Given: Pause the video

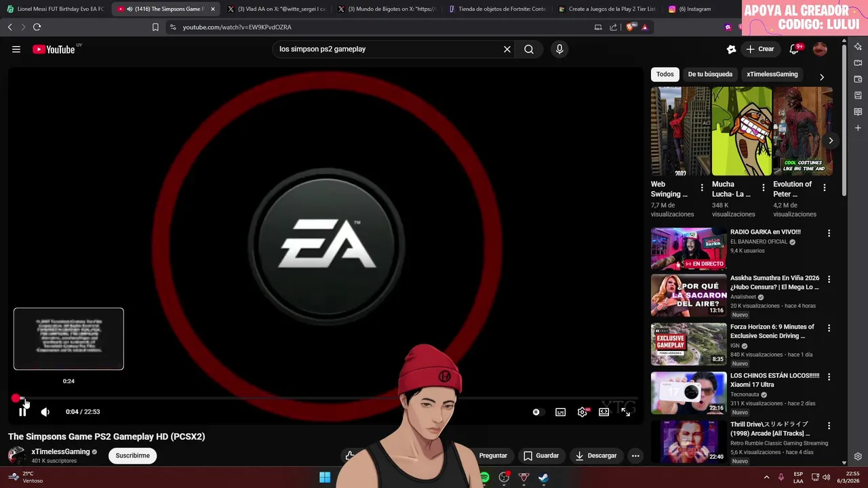Looking at the screenshot, I should coord(22,411).
